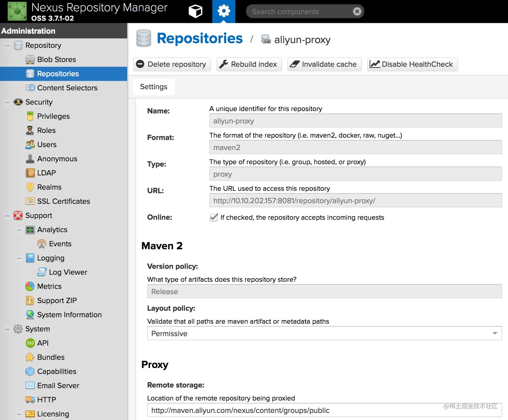Click the HTTP truck icon
Screen dimensions: 508x420
(x=30, y=400)
